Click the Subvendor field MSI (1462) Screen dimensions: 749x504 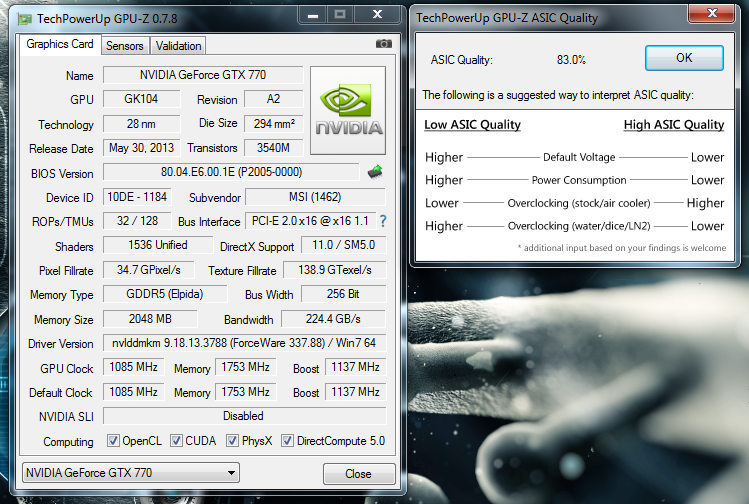(315, 197)
